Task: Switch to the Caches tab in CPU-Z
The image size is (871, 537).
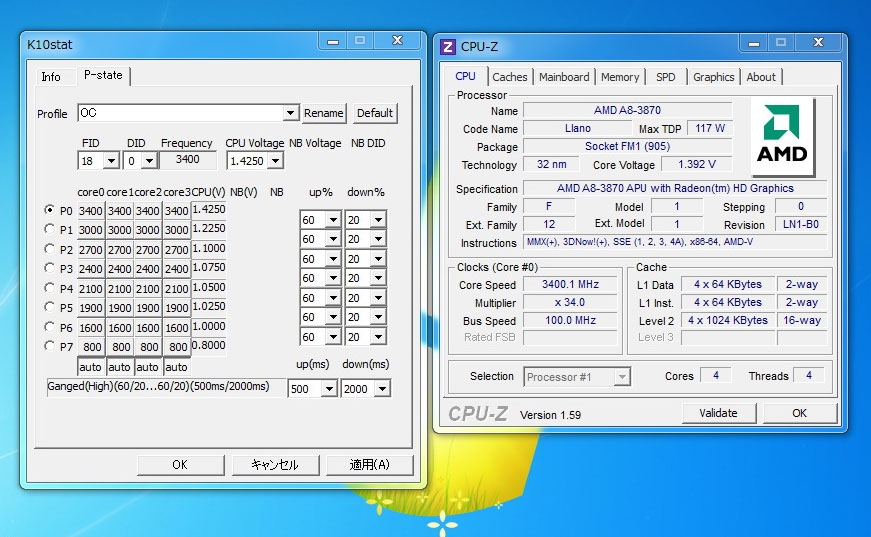Action: (509, 77)
